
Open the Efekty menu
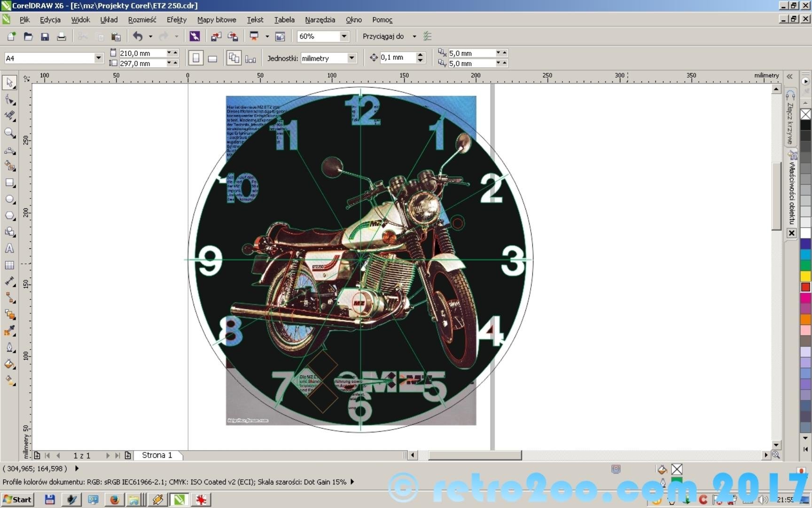click(176, 20)
